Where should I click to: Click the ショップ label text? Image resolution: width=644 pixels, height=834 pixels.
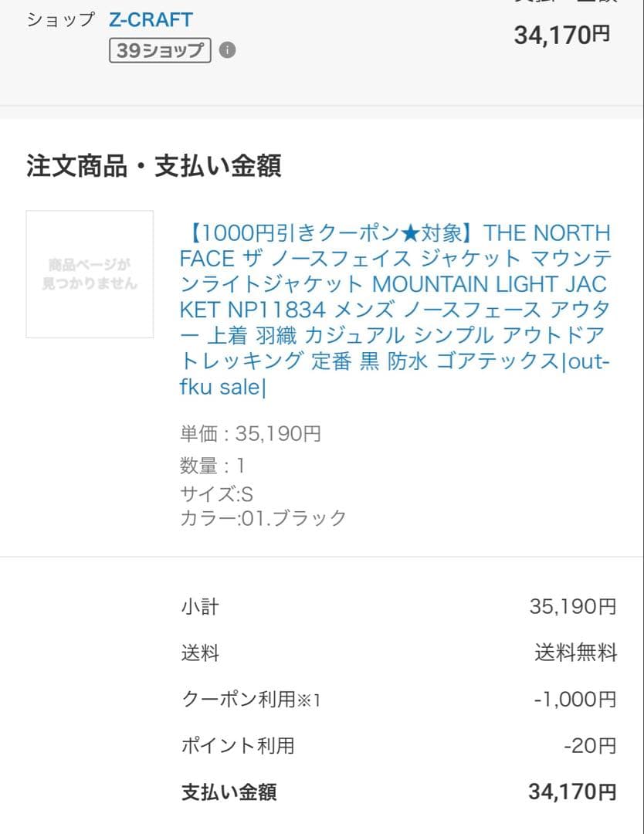point(59,20)
